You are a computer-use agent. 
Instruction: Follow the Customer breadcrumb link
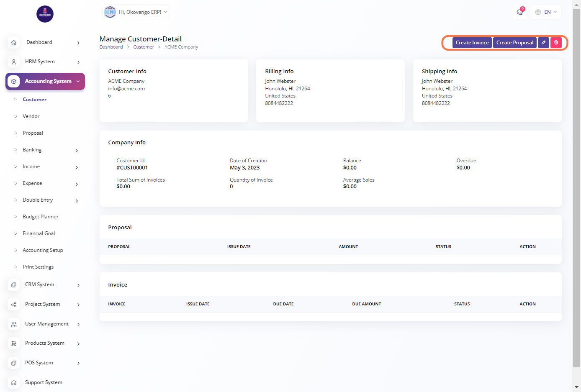(x=144, y=47)
